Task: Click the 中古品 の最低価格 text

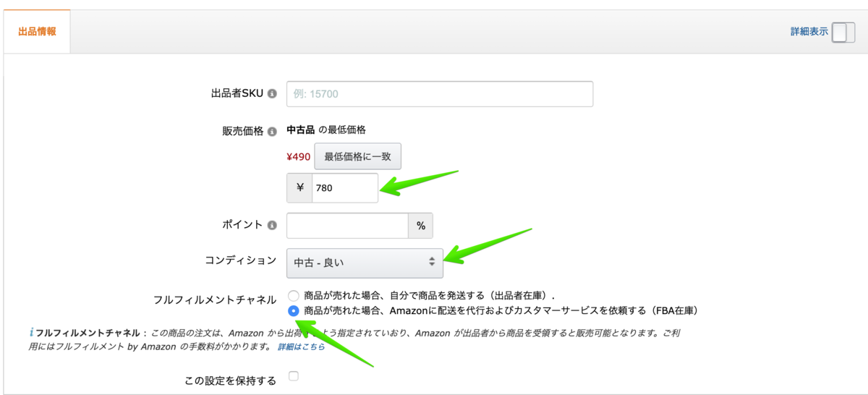Action: click(x=326, y=130)
